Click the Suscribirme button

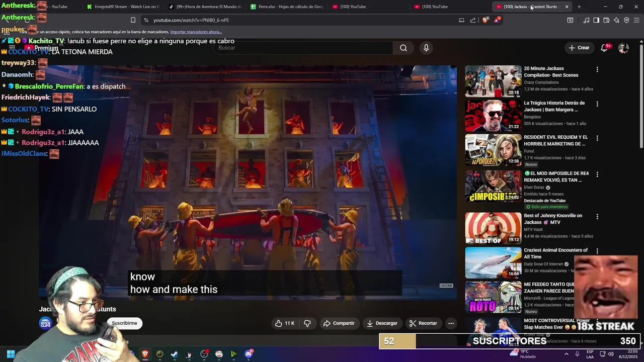124,323
